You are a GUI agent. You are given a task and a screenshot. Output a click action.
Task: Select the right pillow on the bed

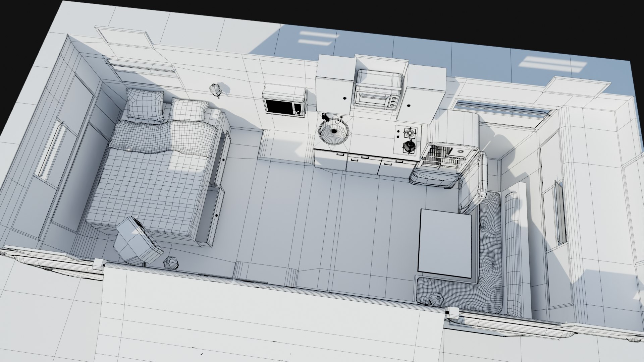pyautogui.click(x=189, y=109)
